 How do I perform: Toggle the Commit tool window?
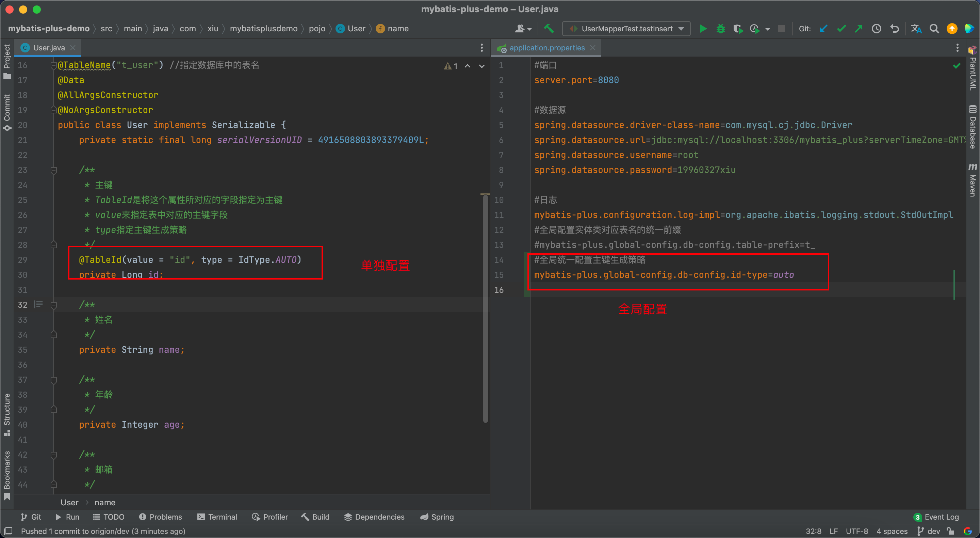[7, 112]
